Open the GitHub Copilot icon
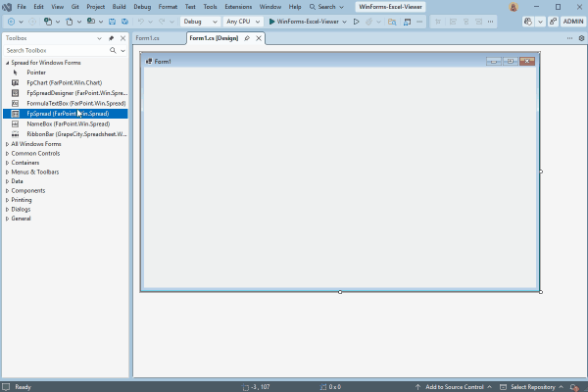This screenshot has width=588, height=392. pos(528,22)
